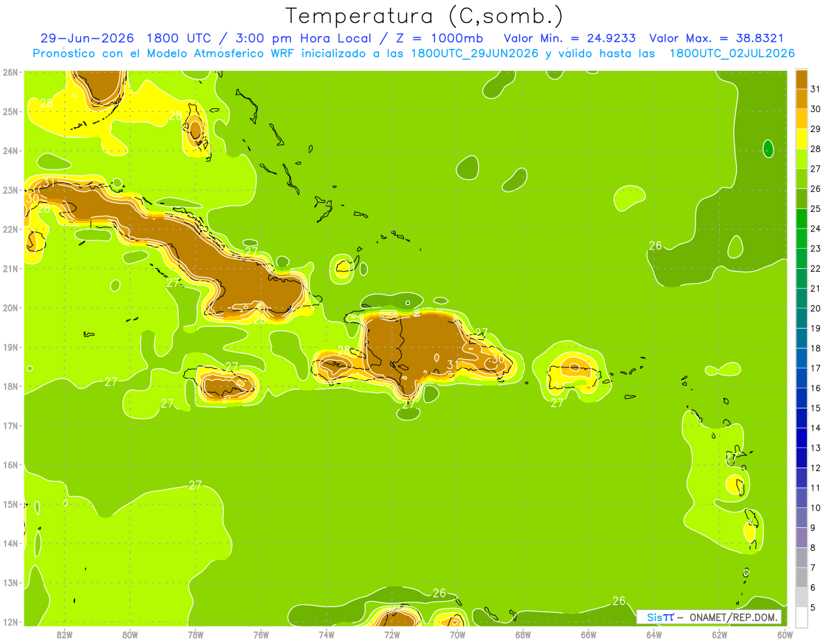Click the gray legend swatch between 6 and 7
Image resolution: width=834 pixels, height=644 pixels.
(x=801, y=577)
